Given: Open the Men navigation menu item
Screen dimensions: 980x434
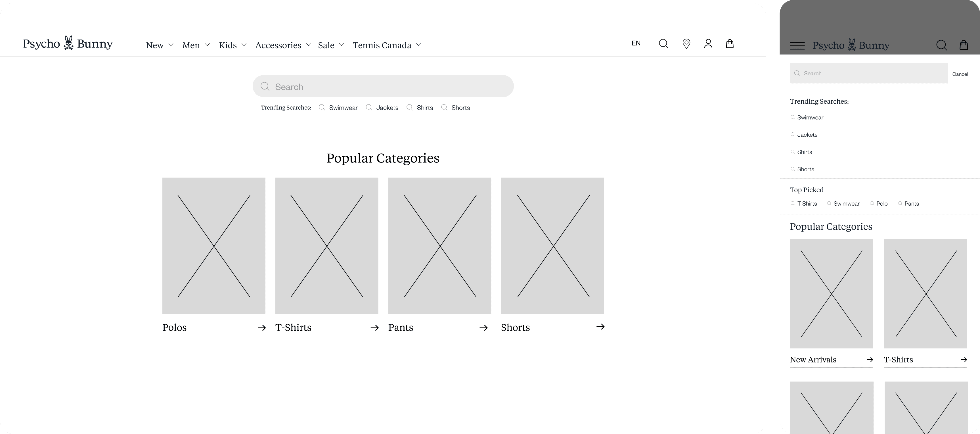Looking at the screenshot, I should 191,45.
